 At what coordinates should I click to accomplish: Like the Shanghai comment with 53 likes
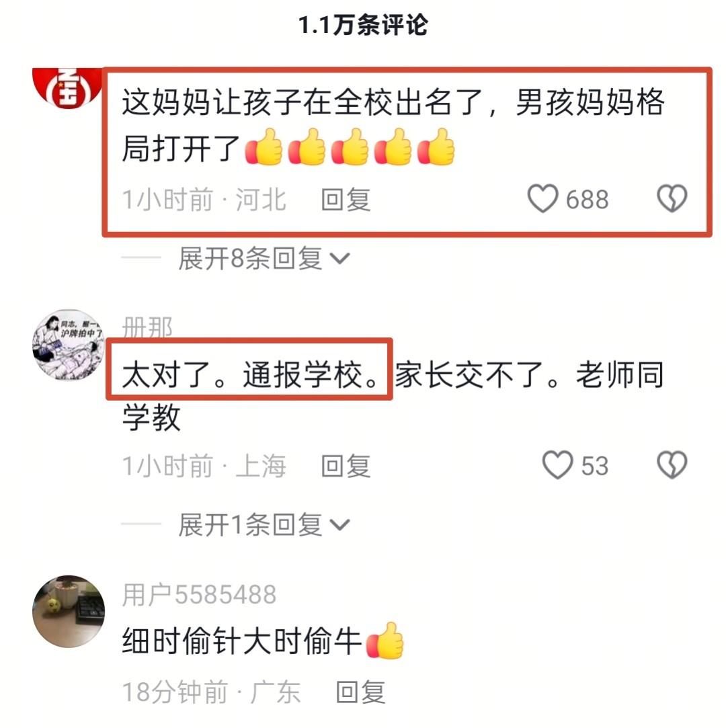coord(557,465)
